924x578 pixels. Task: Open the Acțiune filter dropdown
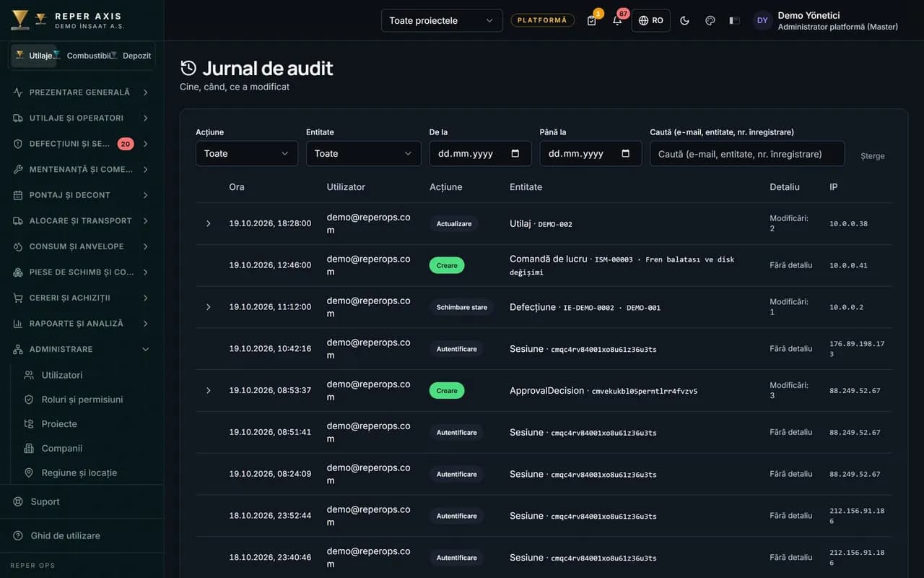[x=246, y=153]
